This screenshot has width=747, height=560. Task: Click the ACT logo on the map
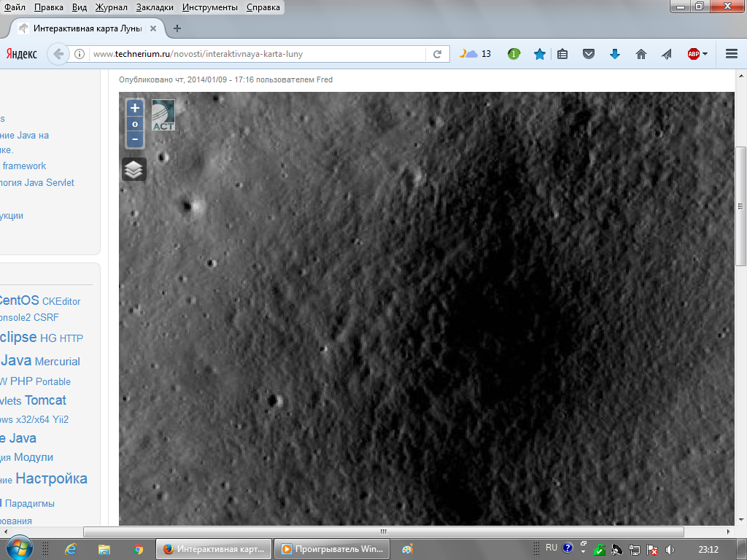coord(163,114)
